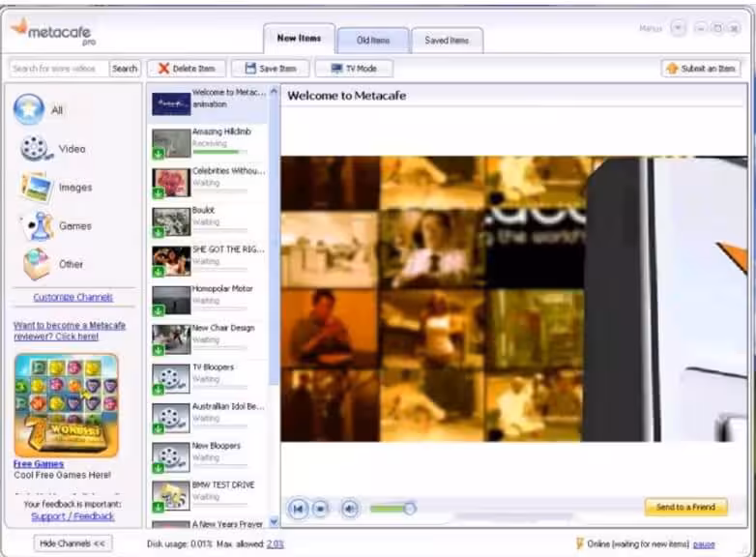The image size is (756, 557).
Task: Select the Australian Idol item thumbnail
Action: 171,419
